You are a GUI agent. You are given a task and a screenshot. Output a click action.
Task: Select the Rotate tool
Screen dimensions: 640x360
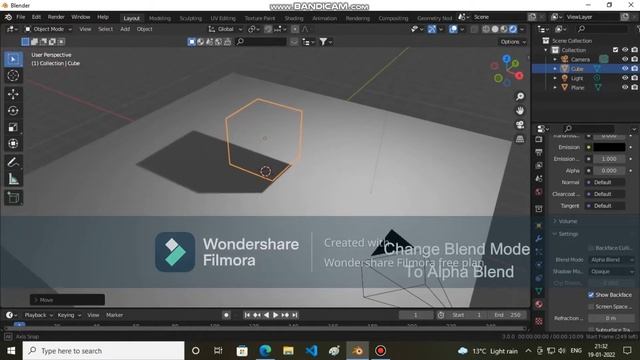13,111
